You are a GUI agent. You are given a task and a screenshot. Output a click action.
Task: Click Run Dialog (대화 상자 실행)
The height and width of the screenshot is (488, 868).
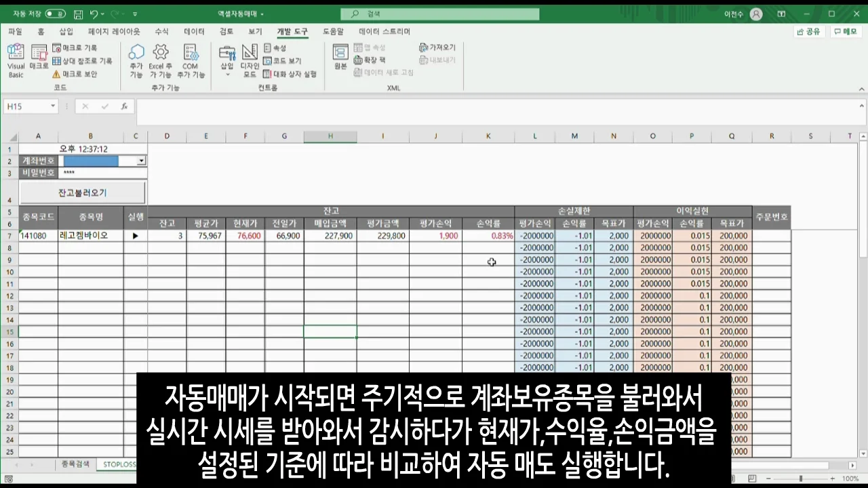(x=290, y=74)
